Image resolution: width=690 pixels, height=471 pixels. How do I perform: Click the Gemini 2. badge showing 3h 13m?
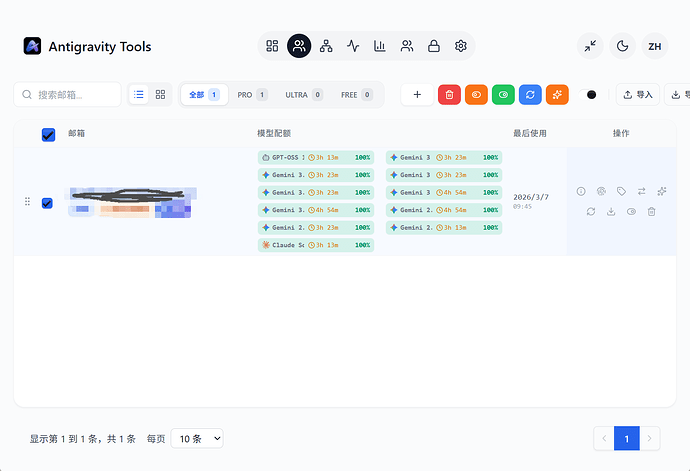(x=444, y=228)
